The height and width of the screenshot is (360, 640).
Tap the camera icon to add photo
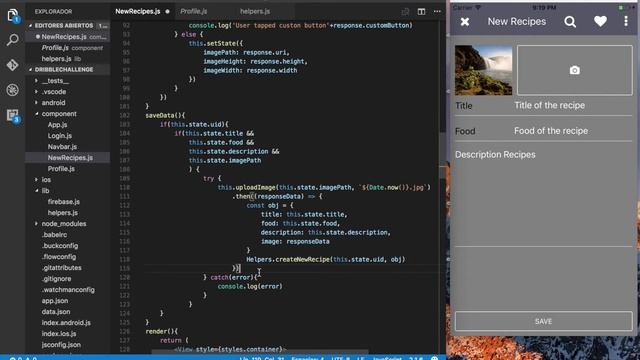574,70
